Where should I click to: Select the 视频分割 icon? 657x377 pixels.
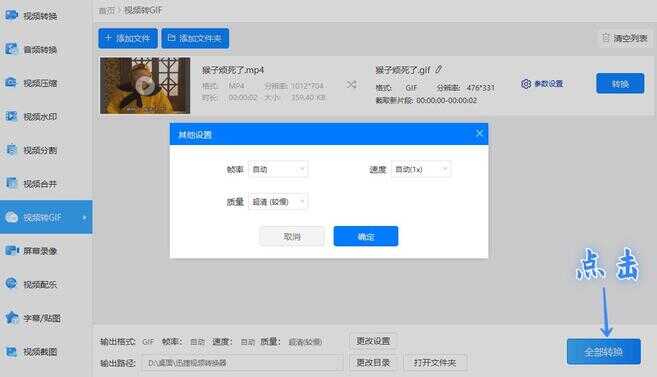[x=12, y=150]
